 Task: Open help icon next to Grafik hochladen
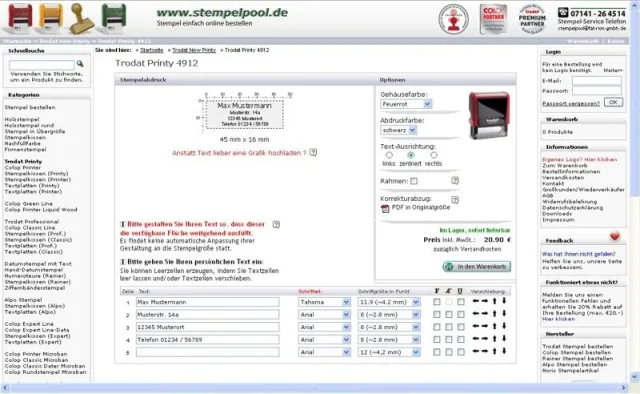point(313,152)
